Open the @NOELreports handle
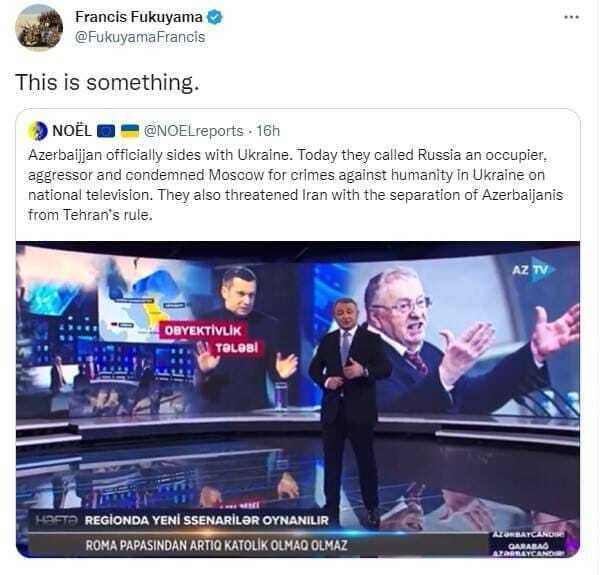Image resolution: width=603 pixels, height=575 pixels. (x=194, y=131)
